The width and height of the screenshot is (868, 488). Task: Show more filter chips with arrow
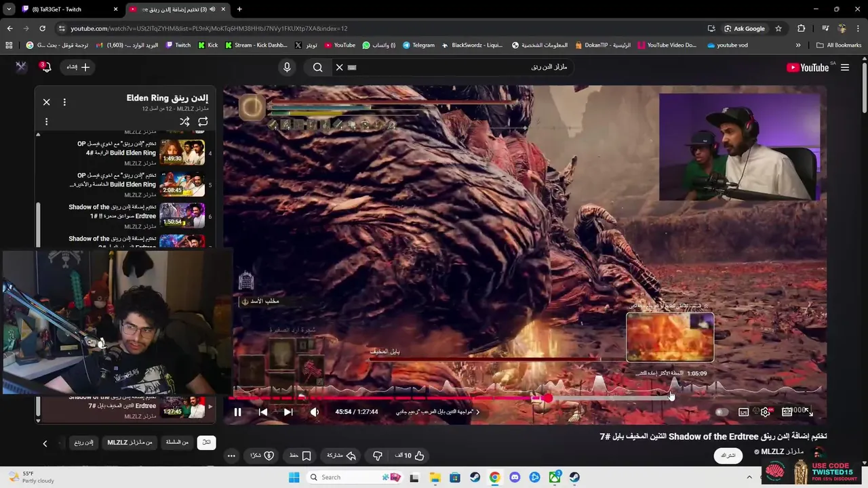click(45, 443)
